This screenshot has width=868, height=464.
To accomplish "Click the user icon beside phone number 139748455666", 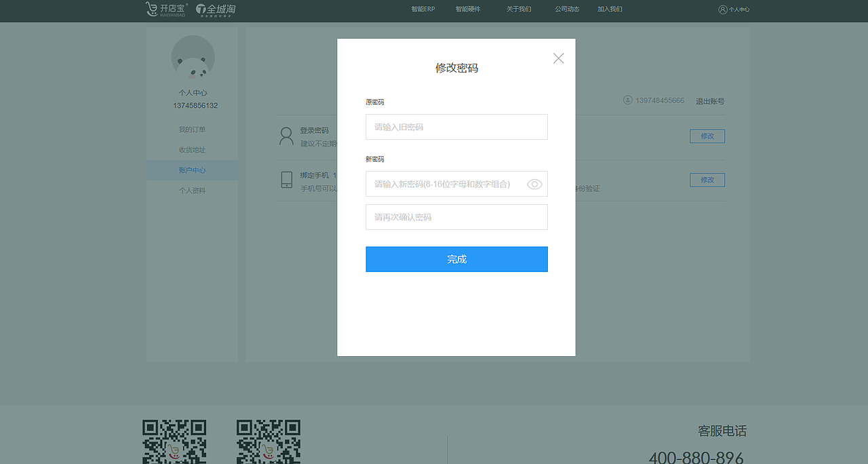I will 626,100.
